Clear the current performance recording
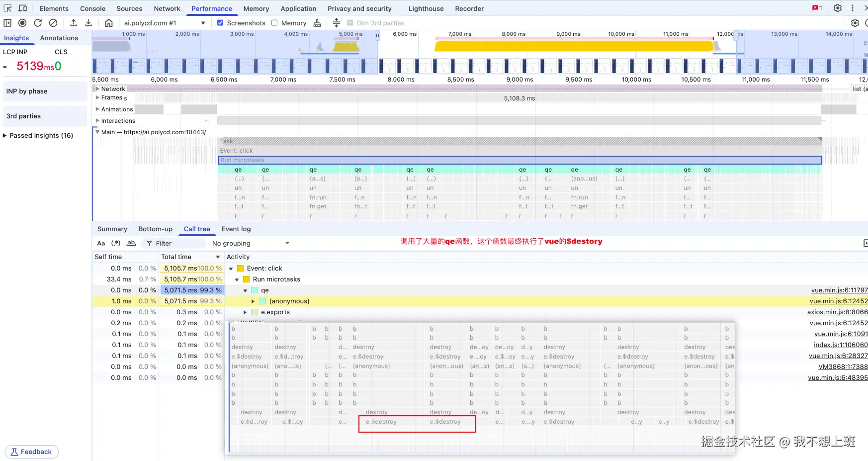 [x=53, y=23]
